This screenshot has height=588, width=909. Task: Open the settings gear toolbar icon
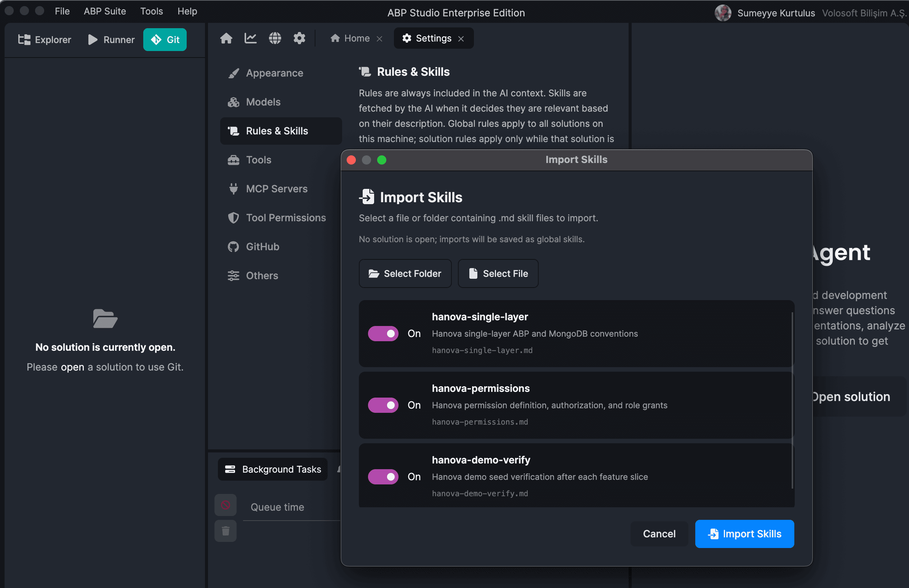point(299,38)
